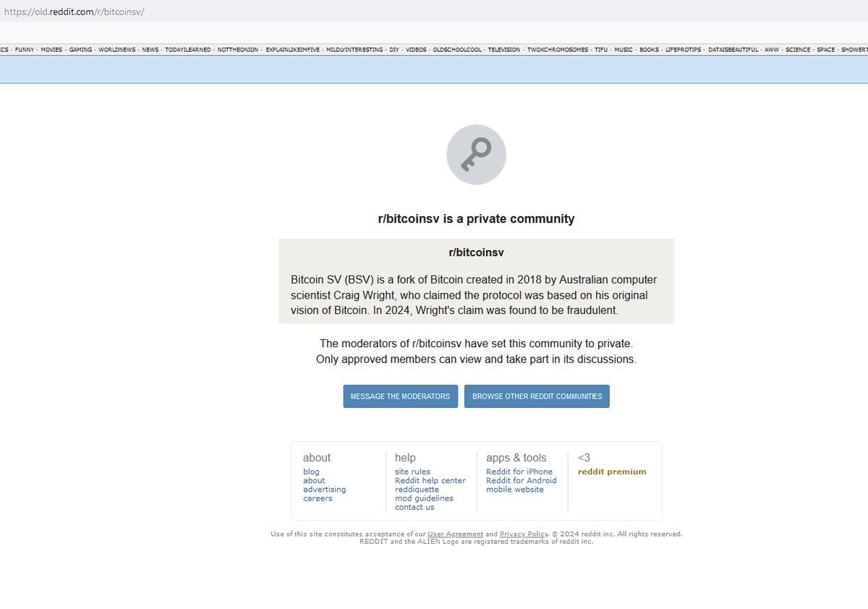The width and height of the screenshot is (868, 609).
Task: Open the DIY subreddit link
Action: click(x=394, y=50)
